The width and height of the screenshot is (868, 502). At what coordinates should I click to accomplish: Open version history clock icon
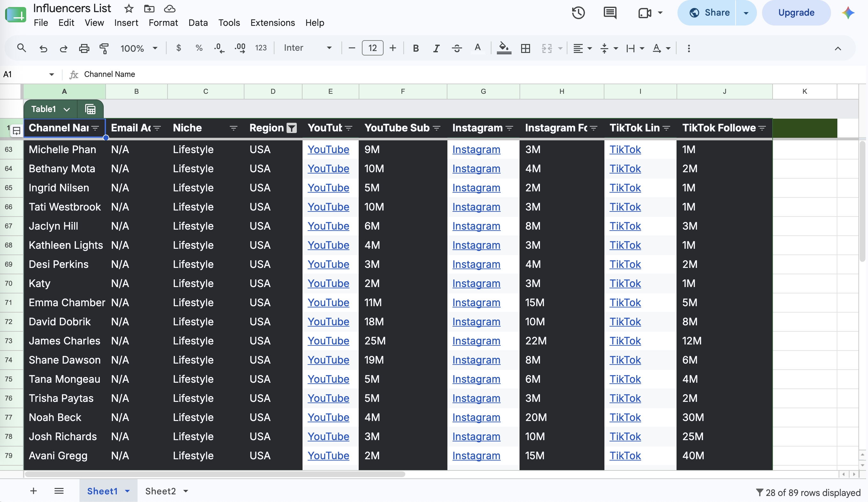coord(579,13)
